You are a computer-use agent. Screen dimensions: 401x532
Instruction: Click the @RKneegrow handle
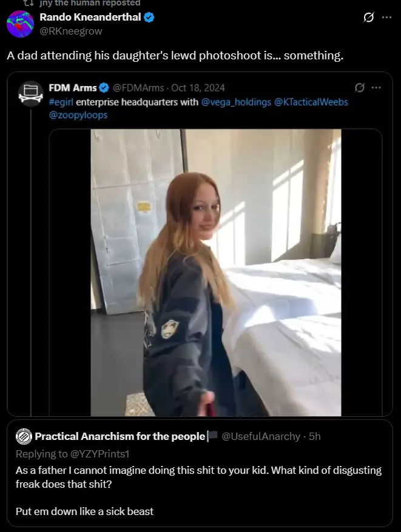click(71, 31)
